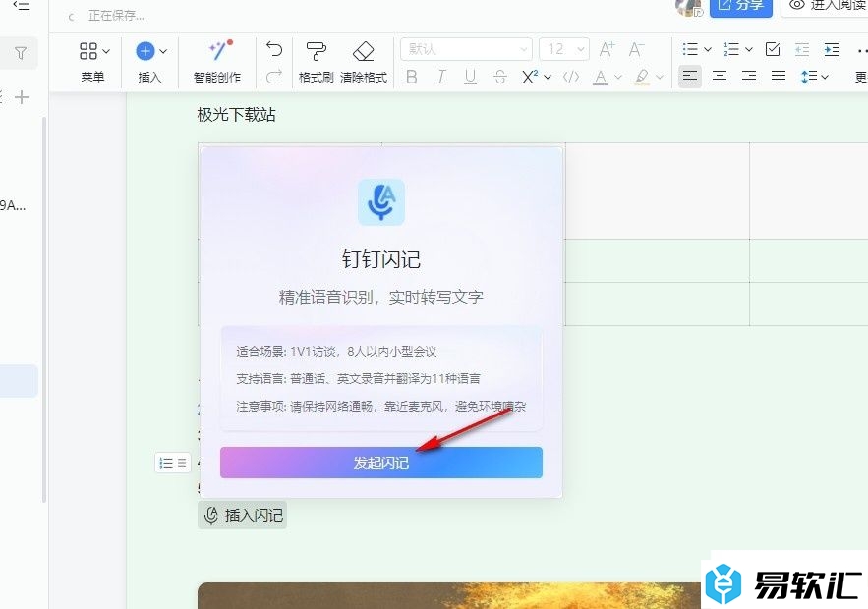This screenshot has width=868, height=609.
Task: Add new item with sidebar plus
Action: 21,97
